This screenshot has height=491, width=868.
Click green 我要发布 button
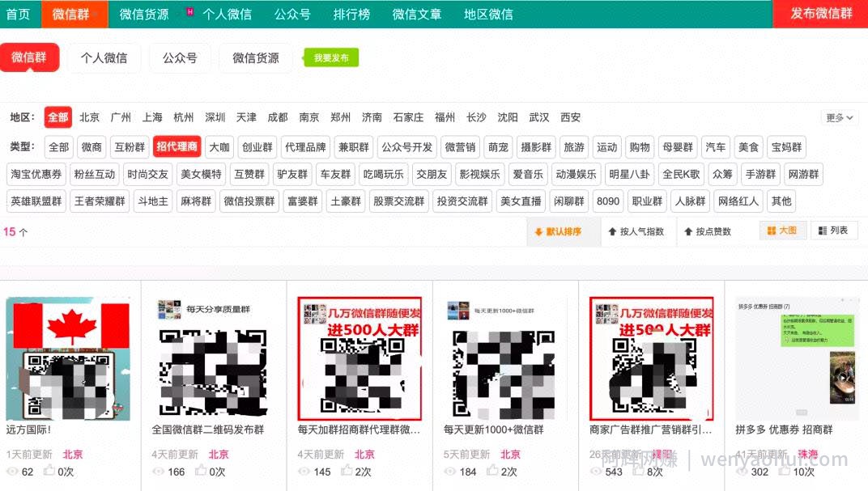tap(331, 57)
